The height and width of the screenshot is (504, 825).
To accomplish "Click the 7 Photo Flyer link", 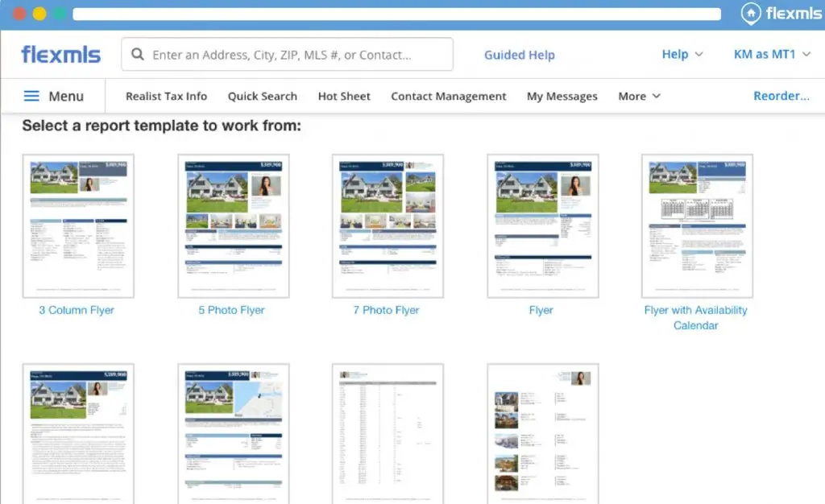I will pos(387,310).
